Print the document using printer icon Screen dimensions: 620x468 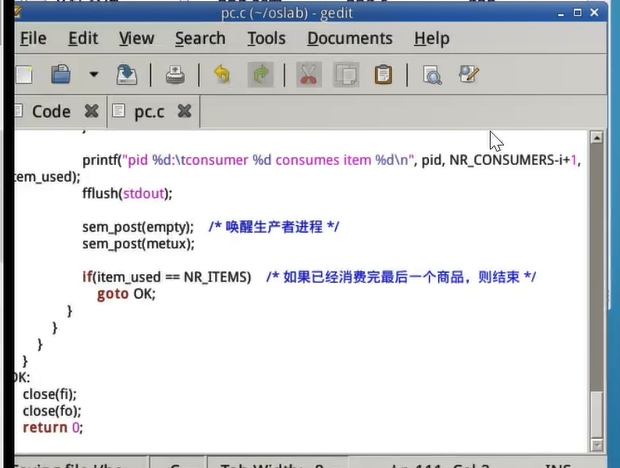point(175,74)
